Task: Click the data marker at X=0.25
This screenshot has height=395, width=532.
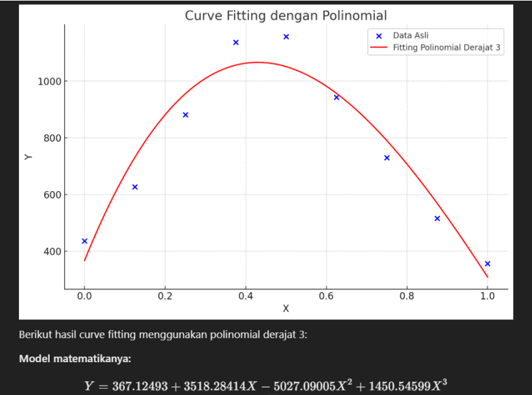Action: pyautogui.click(x=185, y=115)
